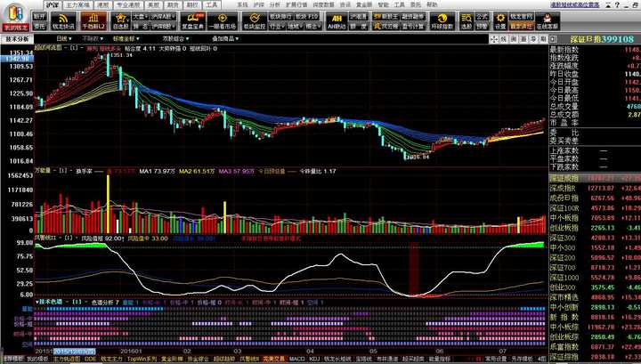
Task: Click the 融资融券 toolbar button
Action: pyautogui.click(x=413, y=16)
